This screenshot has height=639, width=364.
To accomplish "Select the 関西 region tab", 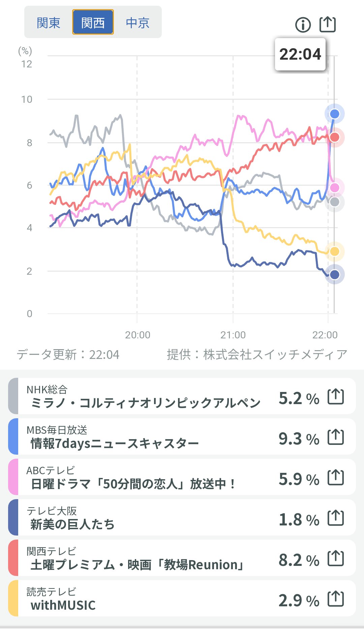I will [93, 23].
